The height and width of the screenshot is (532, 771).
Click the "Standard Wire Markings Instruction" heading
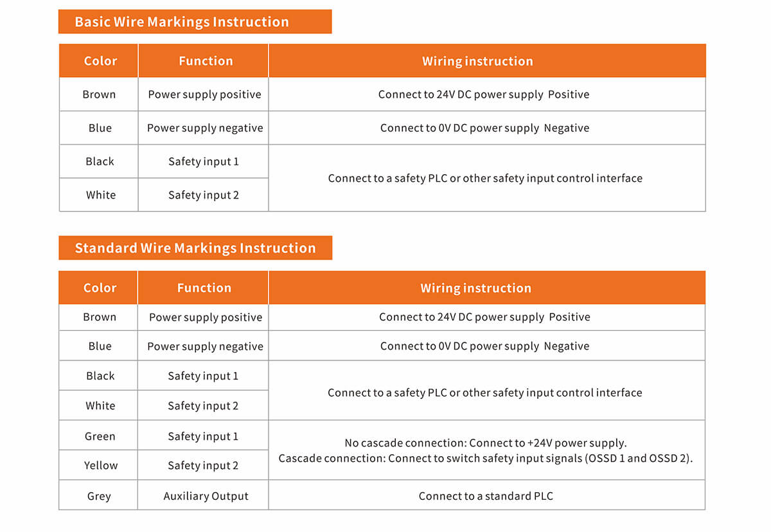click(195, 248)
